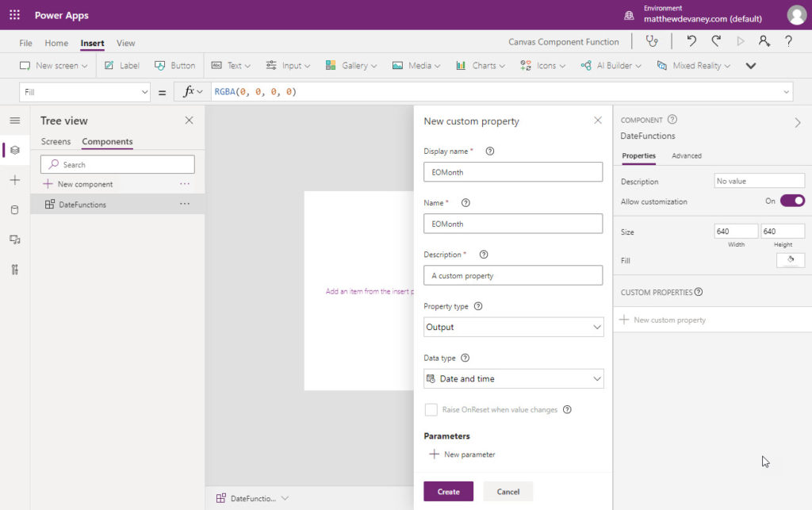This screenshot has width=812, height=510.
Task: Click the Display name help icon
Action: point(490,151)
